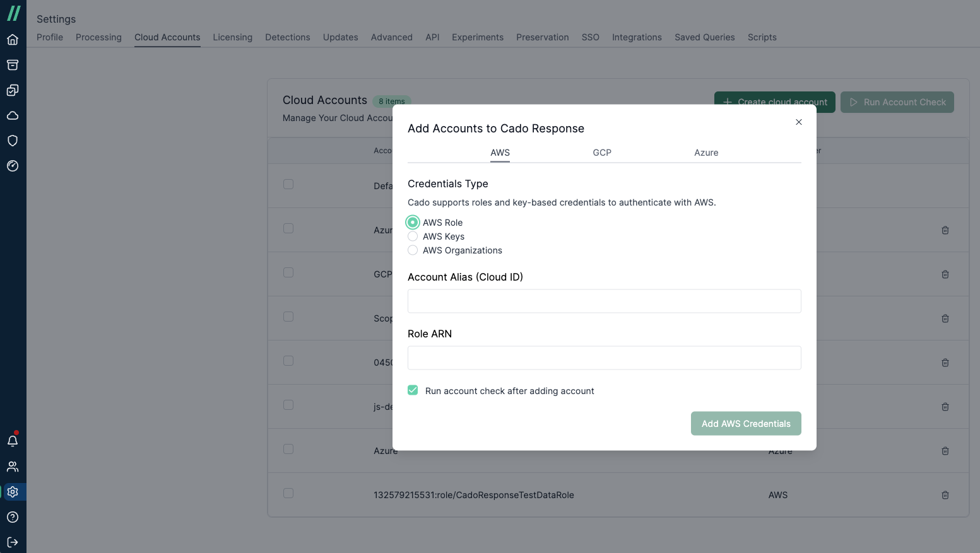Screen dimensions: 980x553
Task: Open the SSO settings tab
Action: click(x=591, y=37)
